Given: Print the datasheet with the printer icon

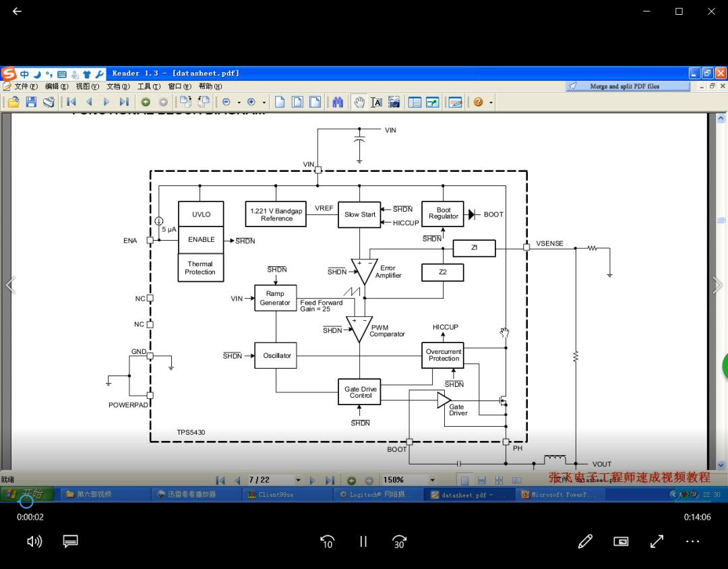Looking at the screenshot, I should (x=49, y=102).
